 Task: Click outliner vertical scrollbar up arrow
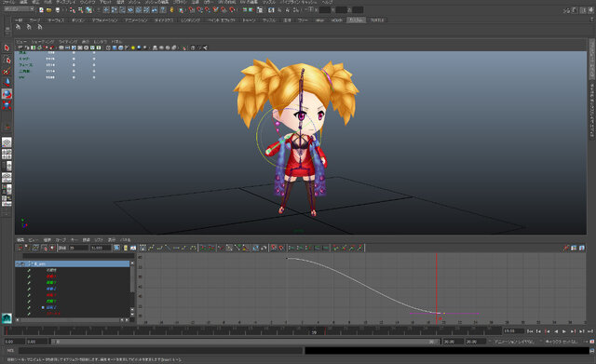coord(132,263)
